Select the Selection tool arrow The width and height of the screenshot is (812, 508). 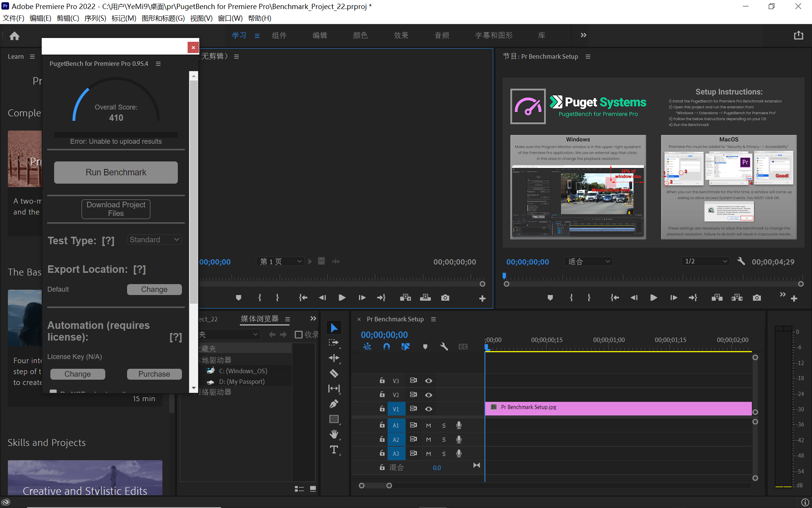point(334,328)
